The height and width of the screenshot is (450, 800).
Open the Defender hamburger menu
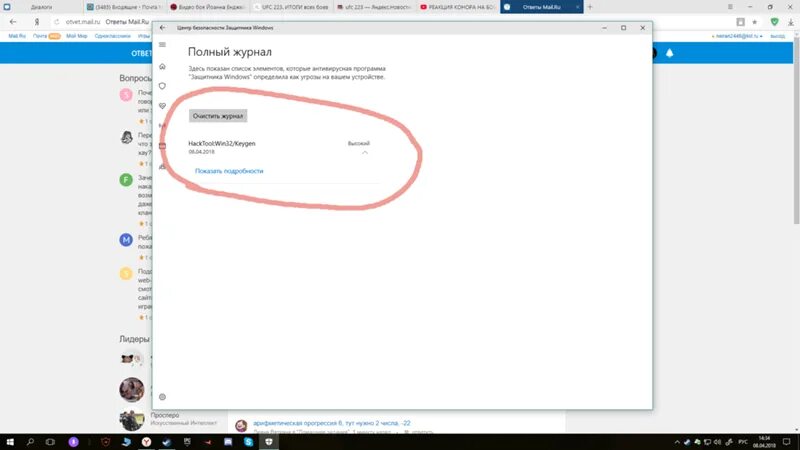[162, 45]
